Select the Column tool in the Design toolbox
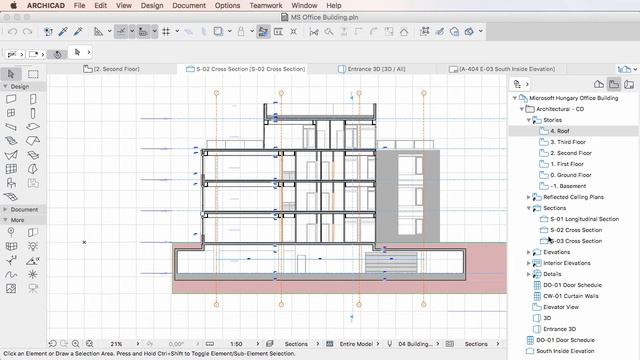The width and height of the screenshot is (640, 360). [x=33, y=113]
